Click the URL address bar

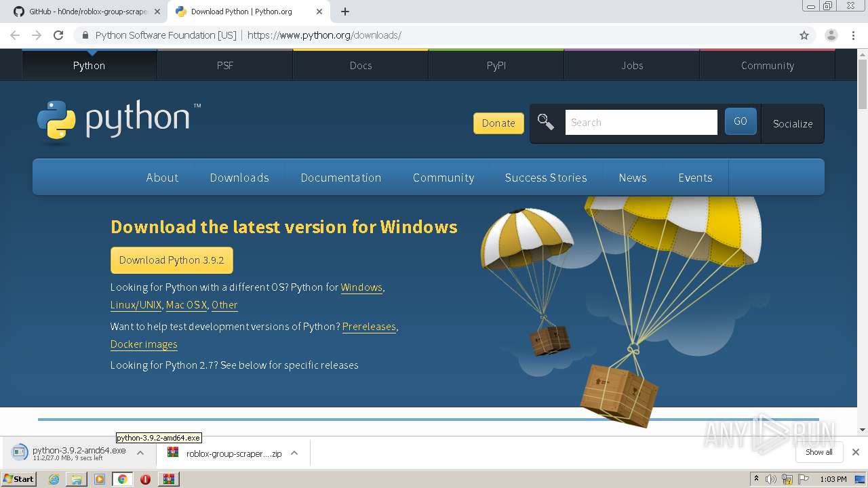[434, 35]
